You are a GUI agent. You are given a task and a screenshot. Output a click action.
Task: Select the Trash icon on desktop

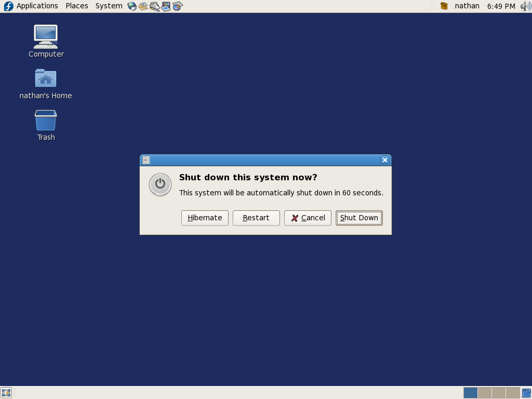(x=46, y=121)
